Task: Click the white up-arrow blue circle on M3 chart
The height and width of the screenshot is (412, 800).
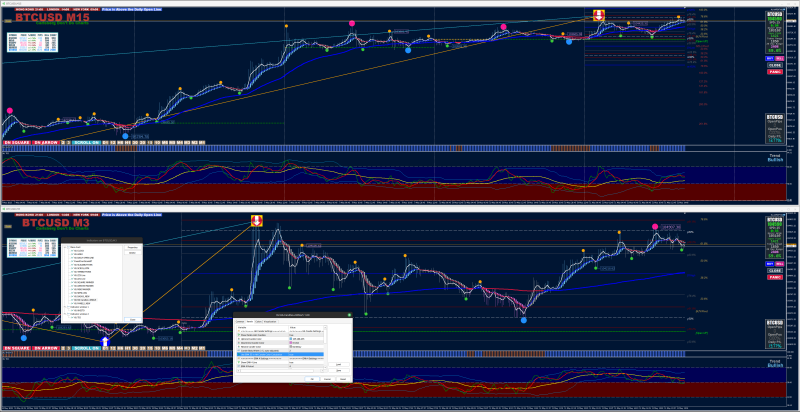Action: pos(105,341)
